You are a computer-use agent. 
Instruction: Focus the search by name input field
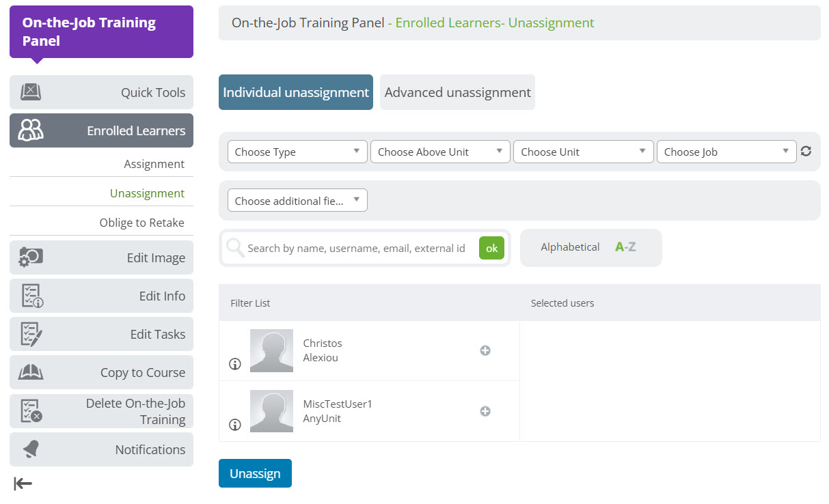[x=357, y=248]
